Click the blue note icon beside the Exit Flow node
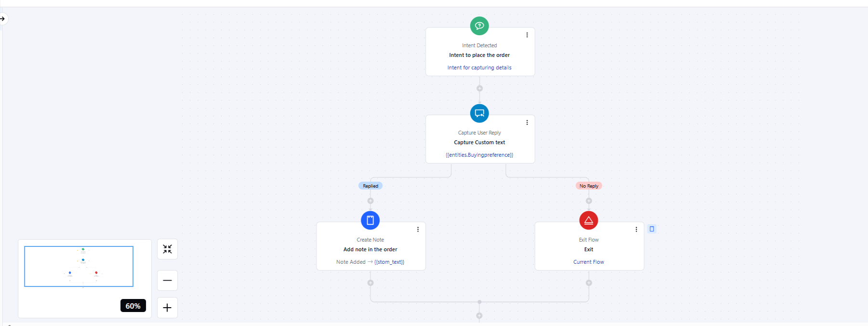868x326 pixels. click(x=652, y=229)
